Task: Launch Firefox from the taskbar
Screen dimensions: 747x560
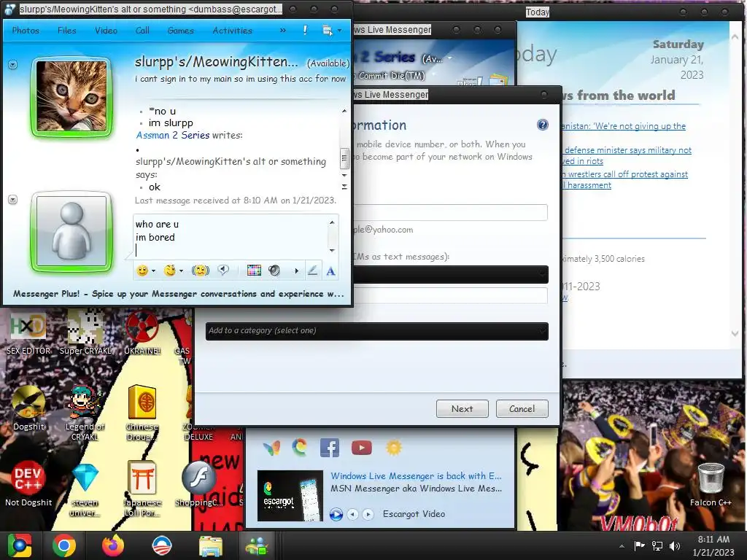Action: (x=113, y=545)
